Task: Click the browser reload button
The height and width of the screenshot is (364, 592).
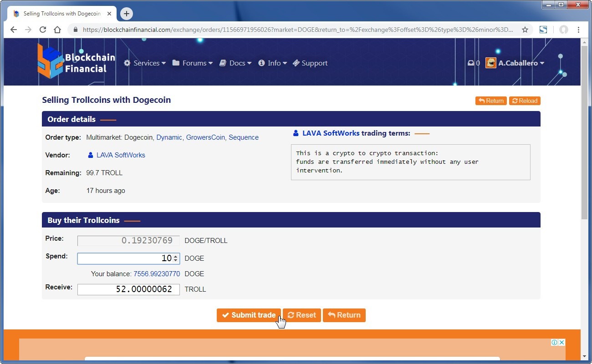Action: (x=43, y=30)
